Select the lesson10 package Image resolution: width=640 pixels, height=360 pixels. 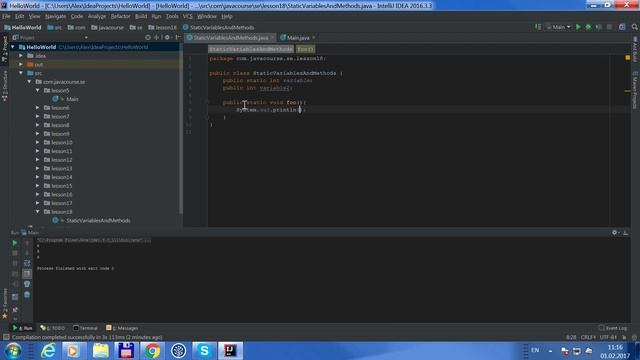(x=62, y=142)
